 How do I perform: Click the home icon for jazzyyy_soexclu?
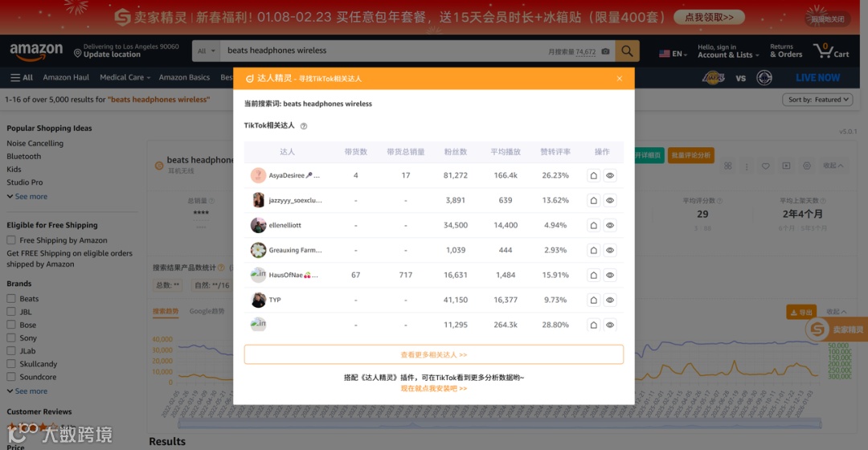click(x=593, y=200)
